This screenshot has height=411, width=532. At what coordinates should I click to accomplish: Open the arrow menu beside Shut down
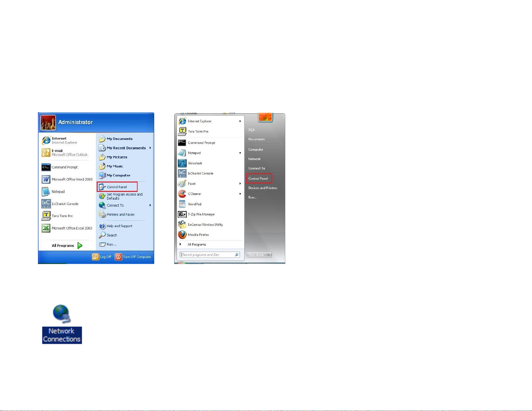(269, 255)
